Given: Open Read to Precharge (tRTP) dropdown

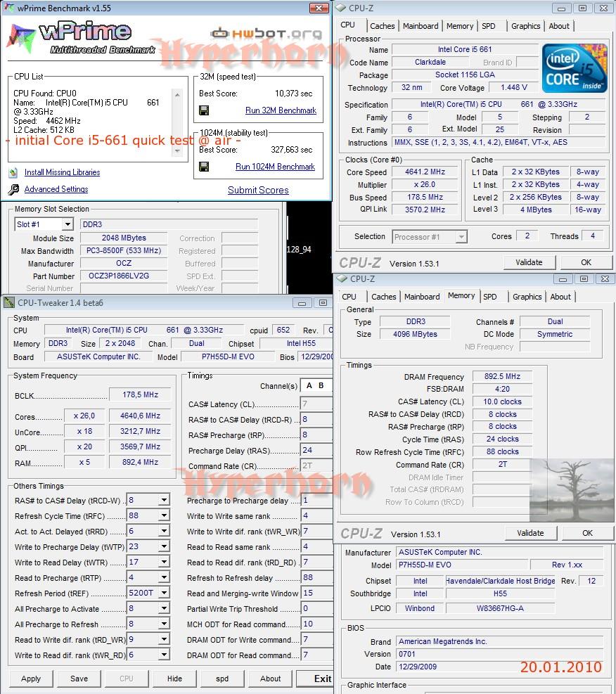Looking at the screenshot, I should click(164, 577).
